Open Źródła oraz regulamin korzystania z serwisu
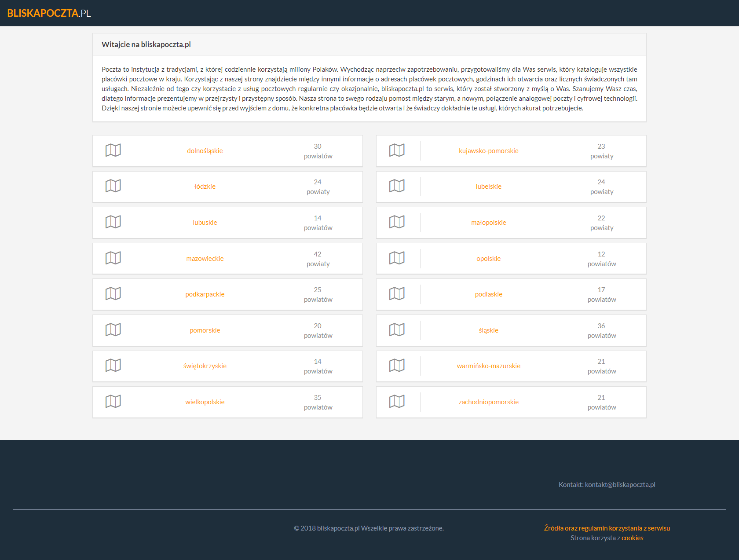 click(x=607, y=528)
